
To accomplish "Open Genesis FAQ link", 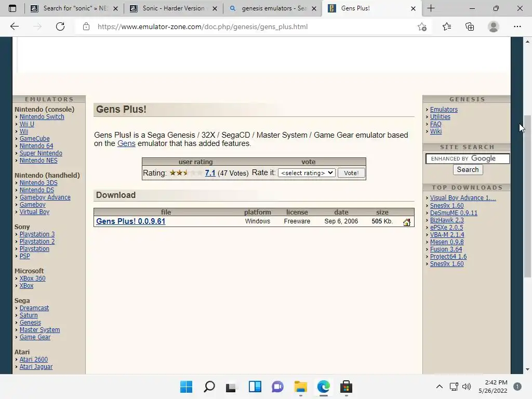I will pos(436,124).
